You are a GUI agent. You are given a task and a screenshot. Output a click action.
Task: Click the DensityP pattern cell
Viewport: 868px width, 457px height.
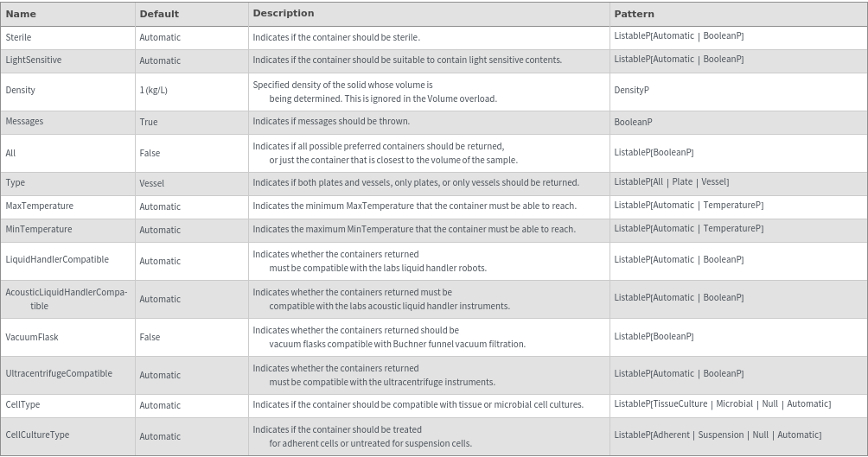click(x=631, y=91)
